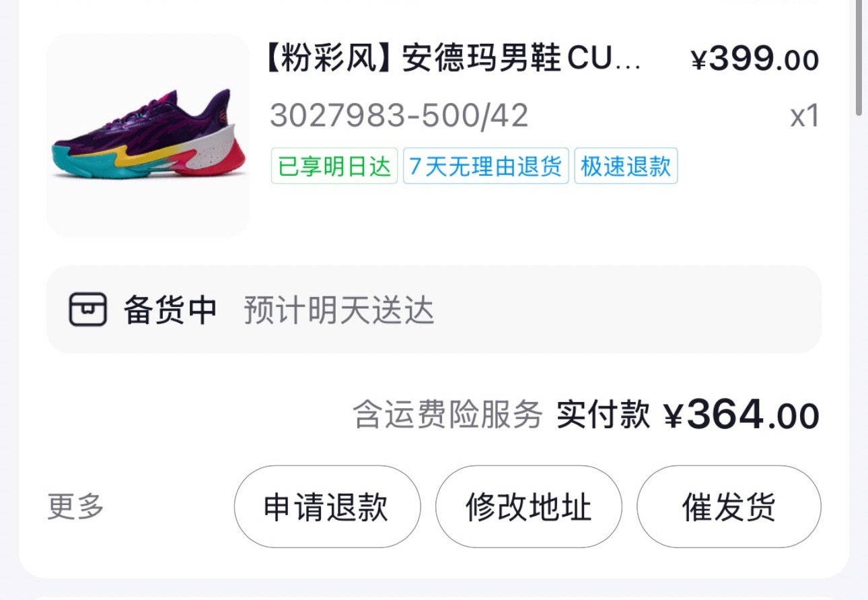The width and height of the screenshot is (868, 600).
Task: Tap the 已享明日达 green tag
Action: pos(334,166)
